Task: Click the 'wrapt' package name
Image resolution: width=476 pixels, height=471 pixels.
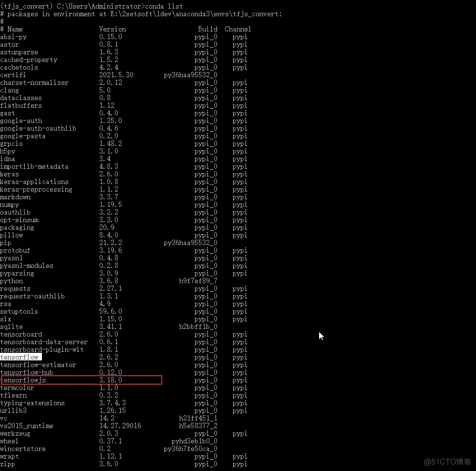Action: [x=10, y=456]
